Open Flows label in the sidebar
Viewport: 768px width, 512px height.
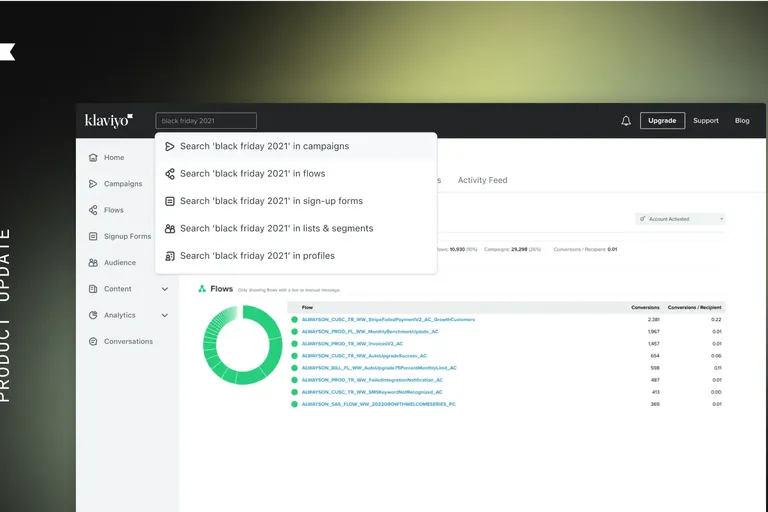coord(114,210)
